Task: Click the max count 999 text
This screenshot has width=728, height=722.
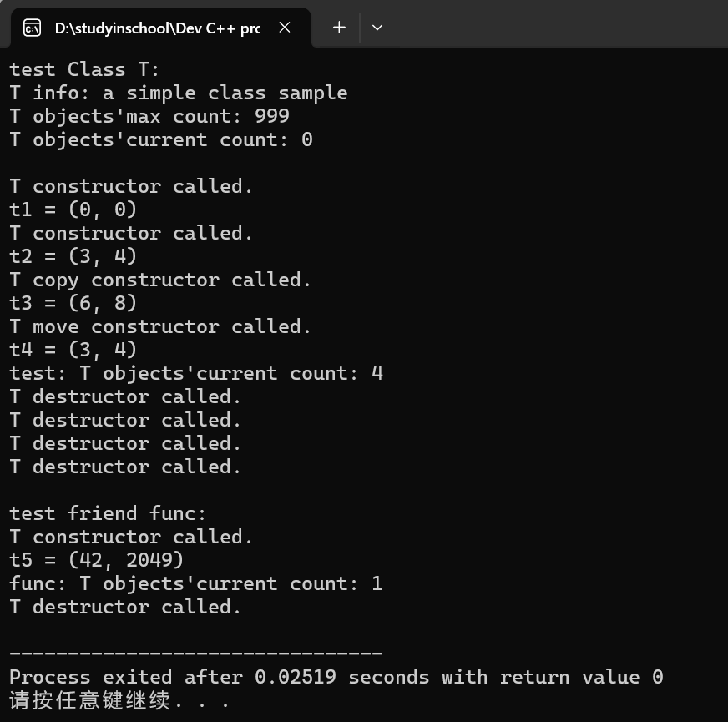Action: (272, 116)
